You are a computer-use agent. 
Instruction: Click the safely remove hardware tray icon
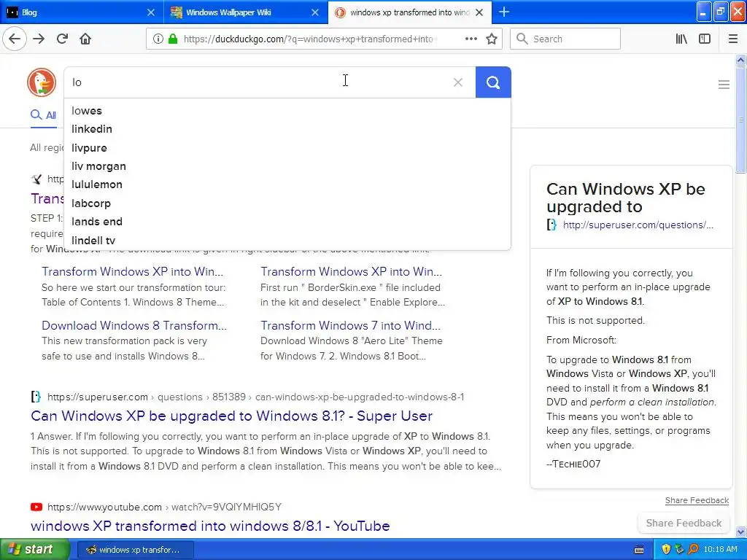pos(679,549)
